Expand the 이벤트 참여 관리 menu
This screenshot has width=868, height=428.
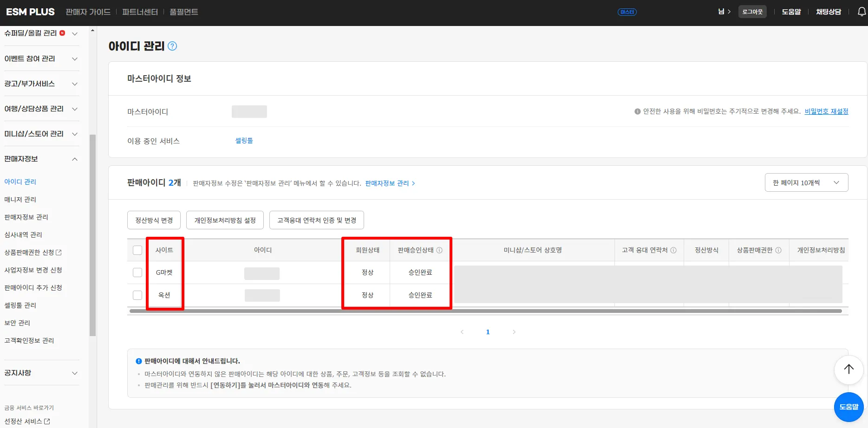click(x=75, y=59)
